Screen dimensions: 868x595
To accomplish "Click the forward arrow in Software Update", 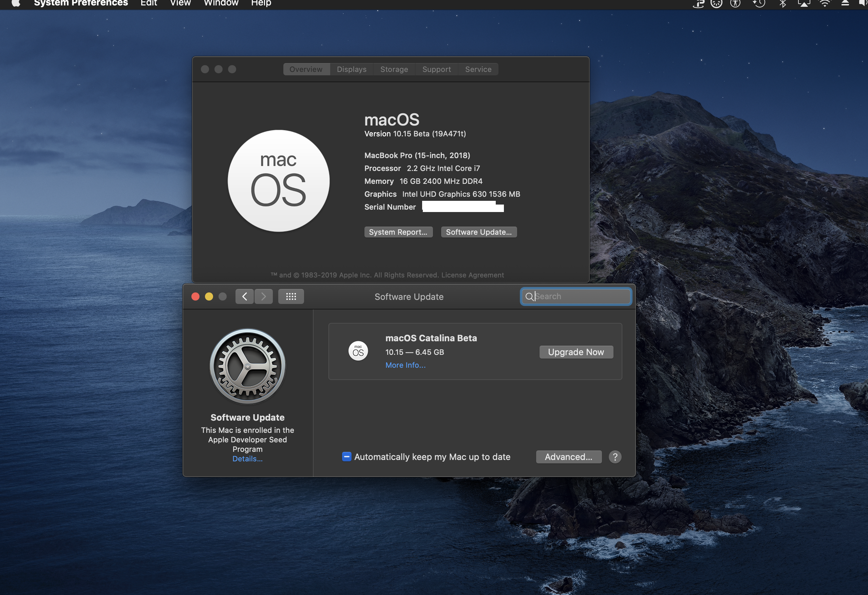I will pyautogui.click(x=264, y=297).
